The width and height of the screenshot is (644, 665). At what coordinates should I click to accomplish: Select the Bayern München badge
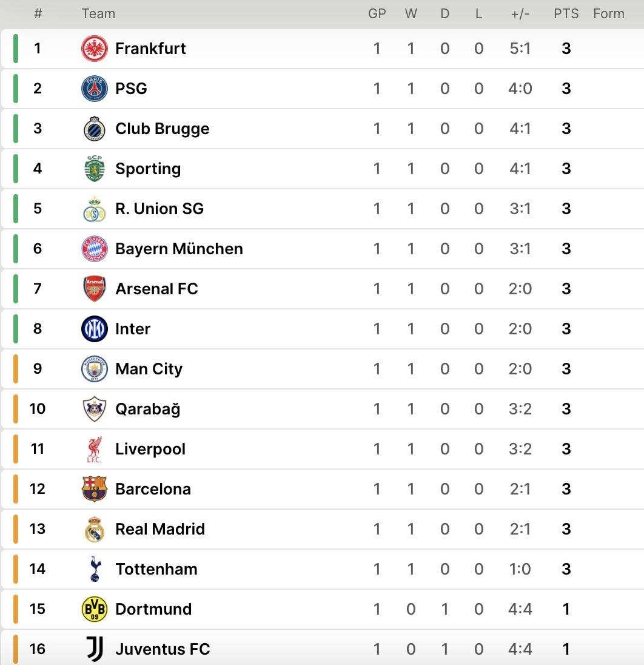tap(94, 249)
